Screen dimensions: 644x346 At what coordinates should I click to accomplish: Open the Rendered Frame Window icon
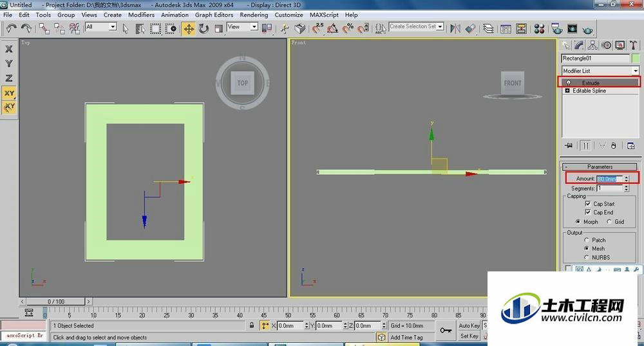coord(572,28)
